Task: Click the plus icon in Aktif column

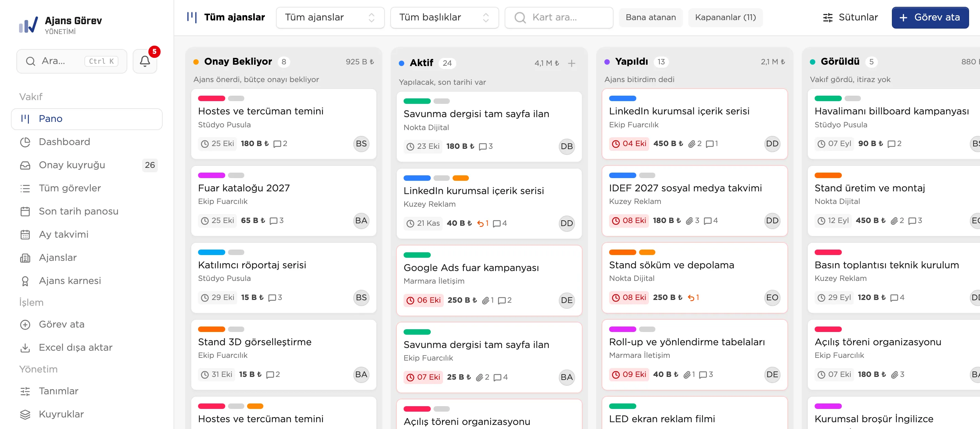Action: 571,63
